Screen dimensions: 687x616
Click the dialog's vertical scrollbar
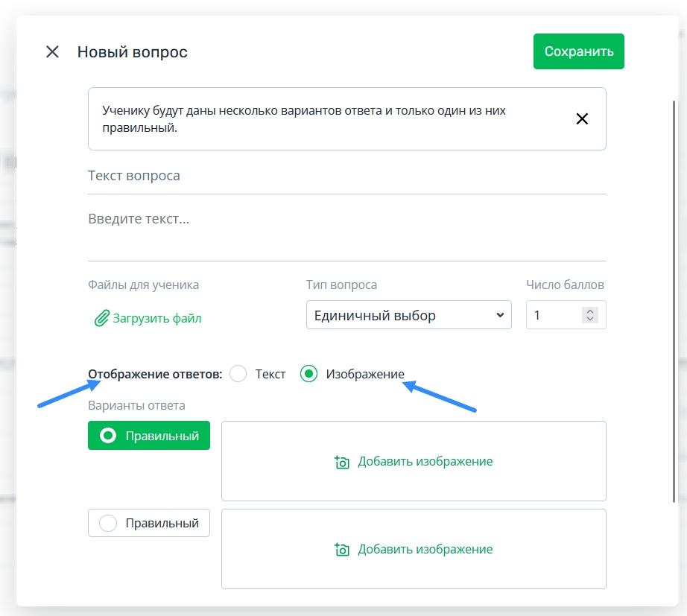(674, 302)
